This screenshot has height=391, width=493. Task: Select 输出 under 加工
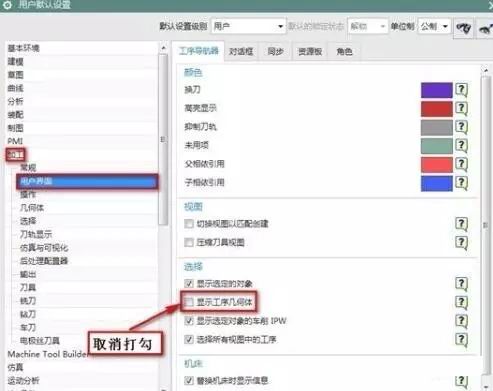pos(28,274)
